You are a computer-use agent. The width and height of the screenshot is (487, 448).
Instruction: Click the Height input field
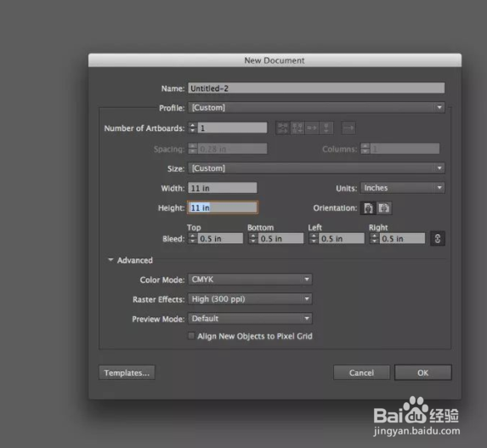223,207
